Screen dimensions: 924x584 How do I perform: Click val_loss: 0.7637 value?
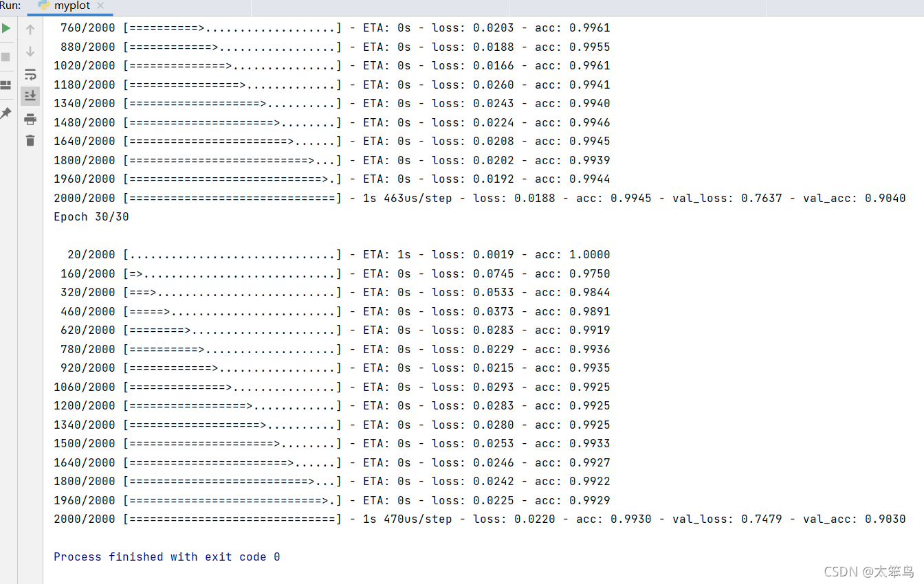pos(761,198)
